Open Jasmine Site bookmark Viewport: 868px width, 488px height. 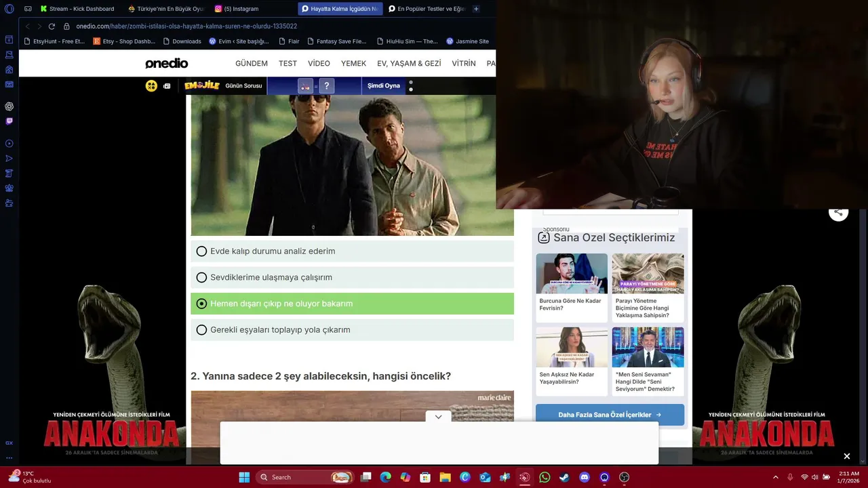pos(467,41)
